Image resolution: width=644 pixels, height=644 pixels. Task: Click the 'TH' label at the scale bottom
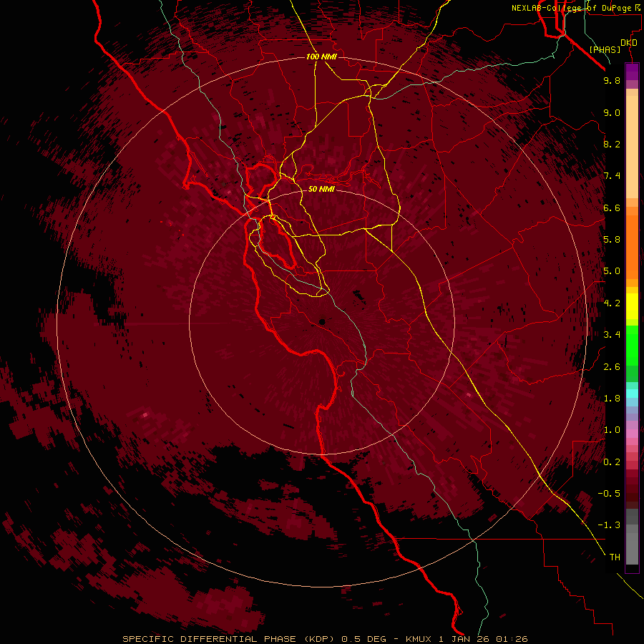(x=615, y=557)
